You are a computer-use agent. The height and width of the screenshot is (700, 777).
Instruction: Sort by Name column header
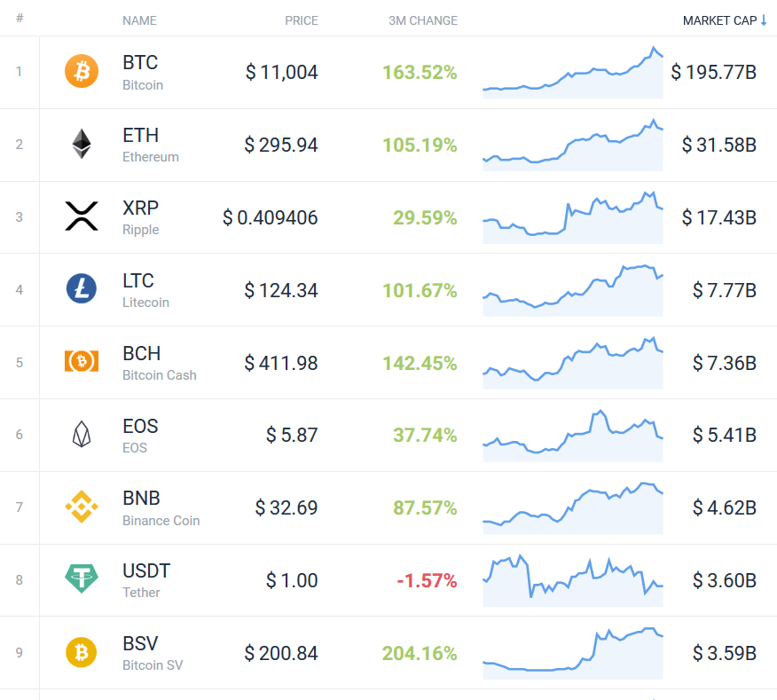tap(139, 20)
